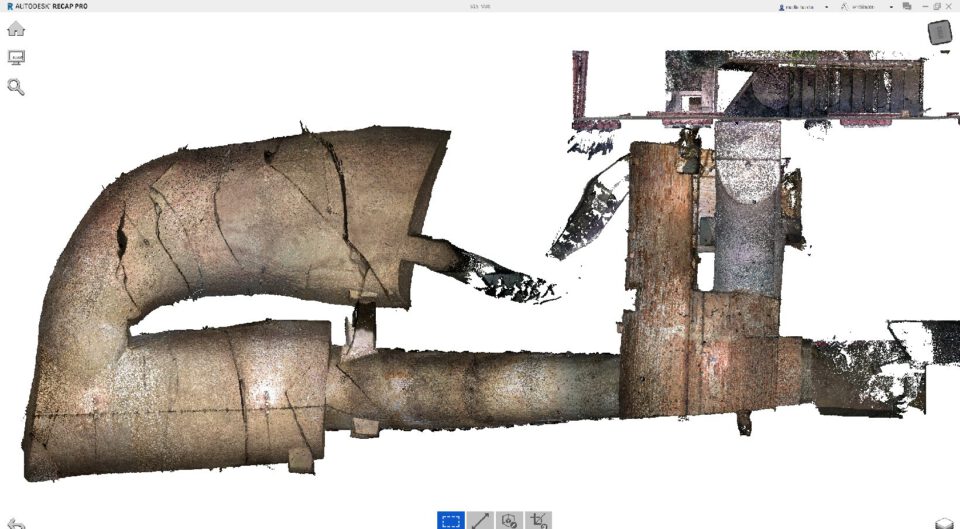
Task: Click the Autodesk ReCap Pro logo
Action: [47, 6]
